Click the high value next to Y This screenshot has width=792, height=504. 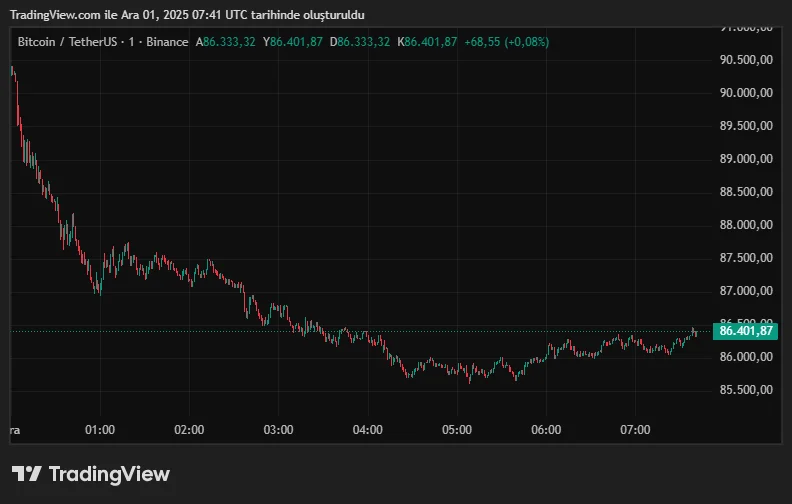click(x=296, y=42)
